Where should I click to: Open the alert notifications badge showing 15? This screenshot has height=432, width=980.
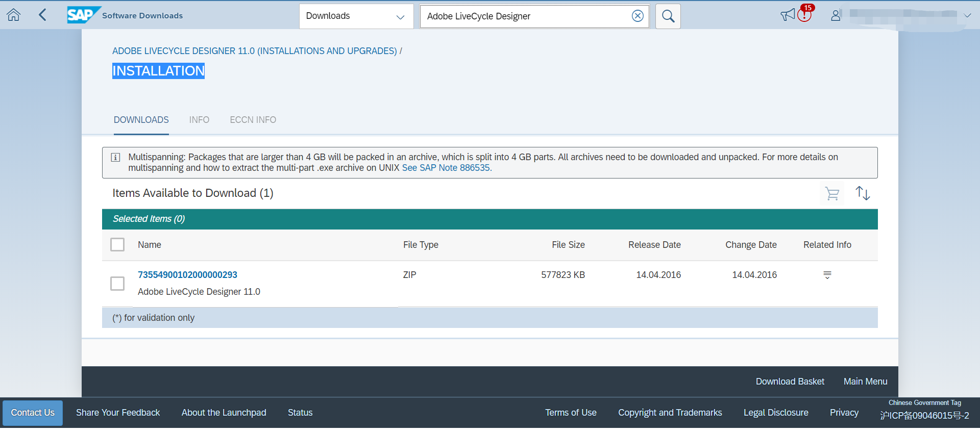805,13
